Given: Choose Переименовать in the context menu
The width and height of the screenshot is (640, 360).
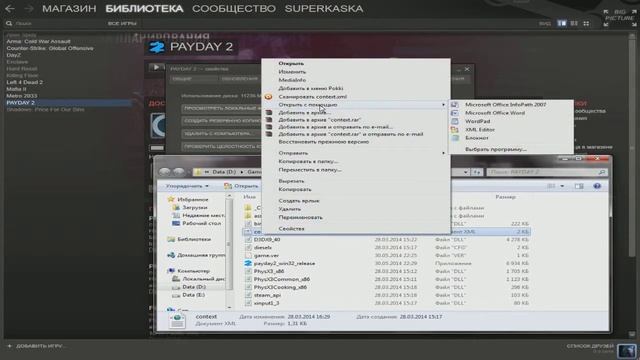Looking at the screenshot, I should coord(300,218).
